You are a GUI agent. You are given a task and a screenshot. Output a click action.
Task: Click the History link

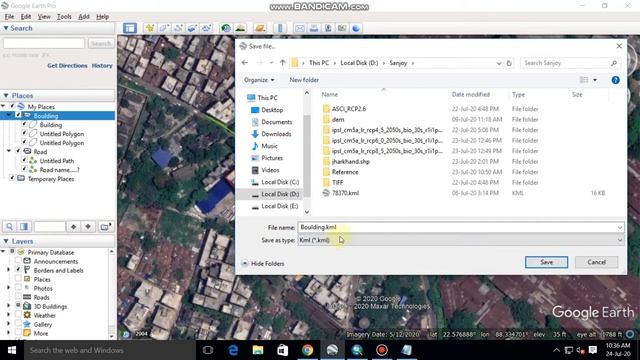coord(102,66)
